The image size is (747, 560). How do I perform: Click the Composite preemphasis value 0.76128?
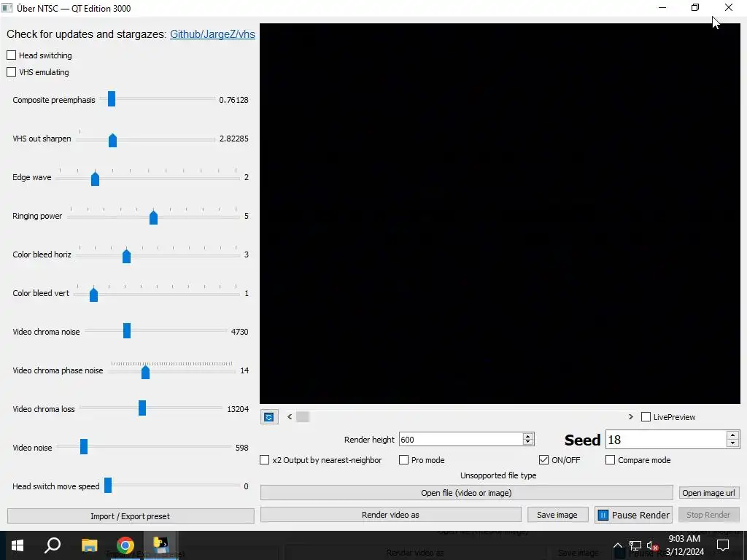(233, 100)
